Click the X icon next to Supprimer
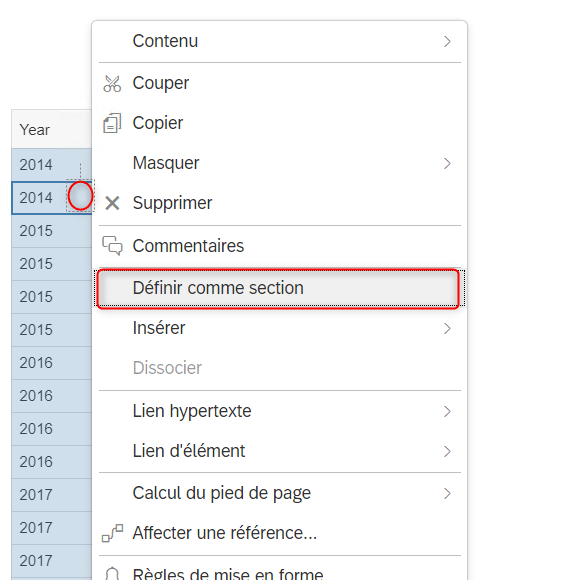The image size is (580, 580). pyautogui.click(x=112, y=203)
